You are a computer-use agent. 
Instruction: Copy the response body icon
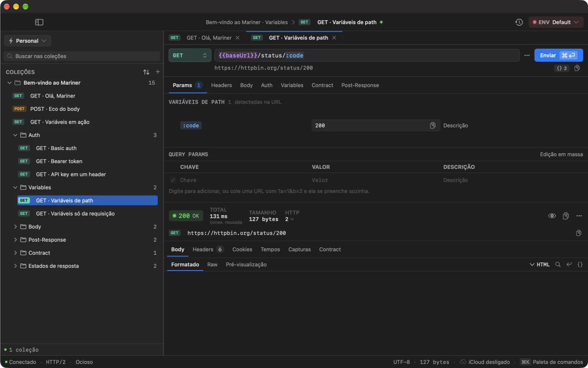click(566, 216)
